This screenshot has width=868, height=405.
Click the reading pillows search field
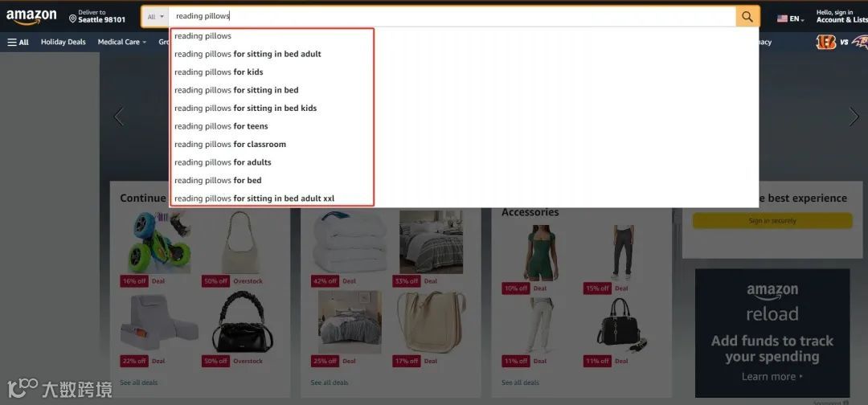click(x=452, y=17)
